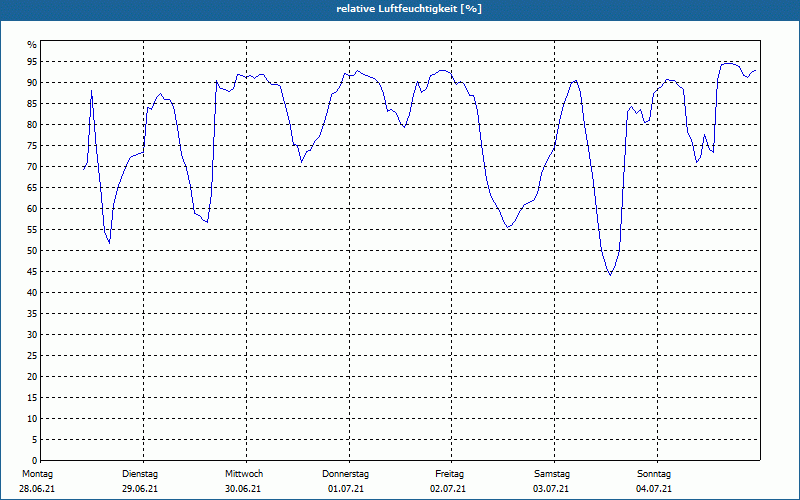Select the date '30.06.21'
The width and height of the screenshot is (800, 500).
pyautogui.click(x=243, y=489)
